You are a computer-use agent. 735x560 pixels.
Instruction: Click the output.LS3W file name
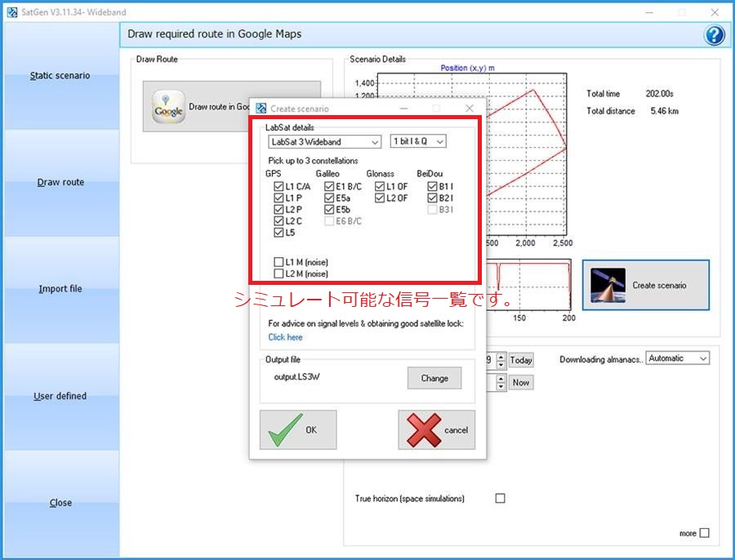click(x=296, y=377)
